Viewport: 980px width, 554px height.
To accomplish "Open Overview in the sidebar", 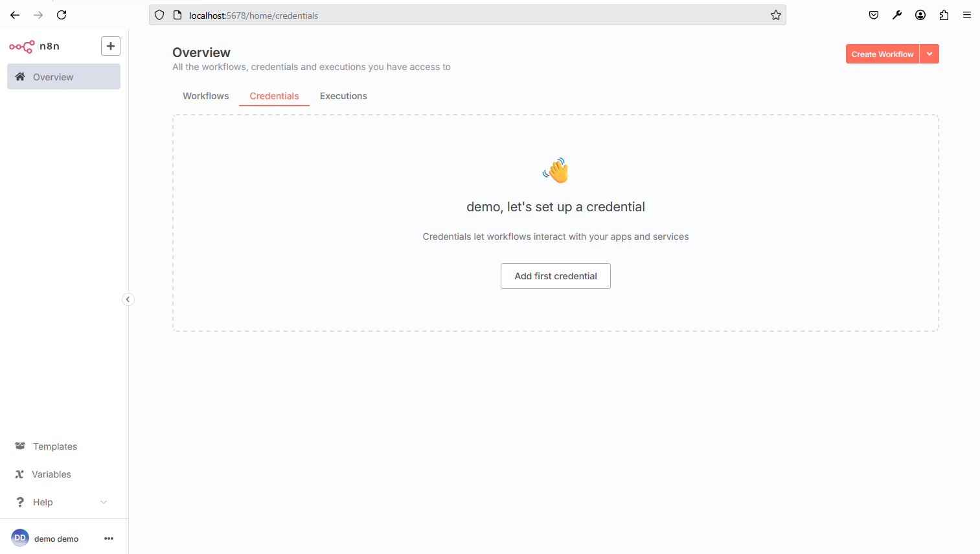I will click(63, 76).
